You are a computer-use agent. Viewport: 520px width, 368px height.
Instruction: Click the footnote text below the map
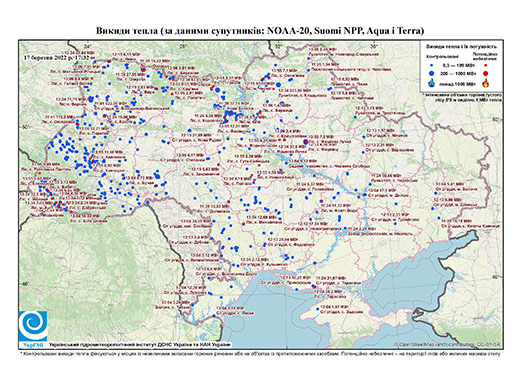click(260, 354)
